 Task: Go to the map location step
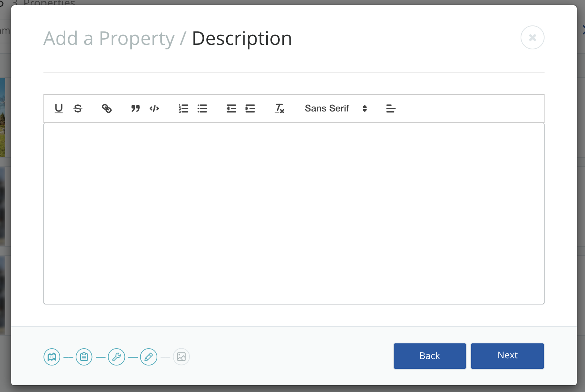click(x=52, y=357)
